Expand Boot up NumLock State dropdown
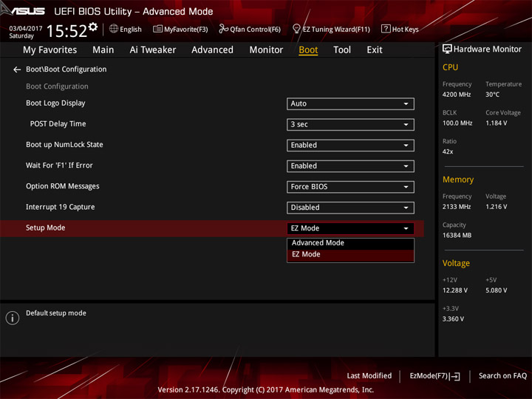The image size is (532, 399). 350,146
